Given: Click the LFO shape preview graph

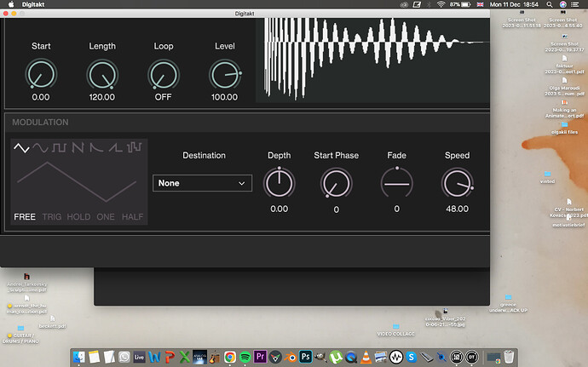Looking at the screenshot, I should click(77, 182).
